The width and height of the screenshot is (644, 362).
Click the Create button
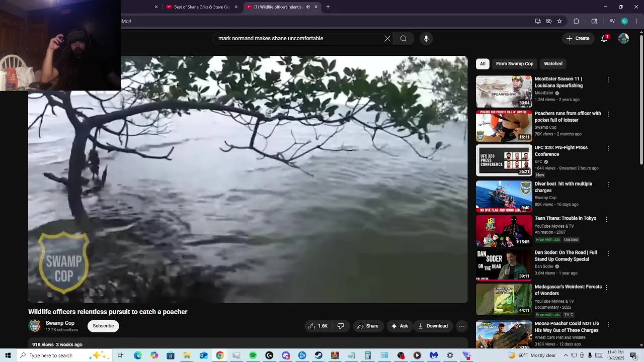(578, 38)
